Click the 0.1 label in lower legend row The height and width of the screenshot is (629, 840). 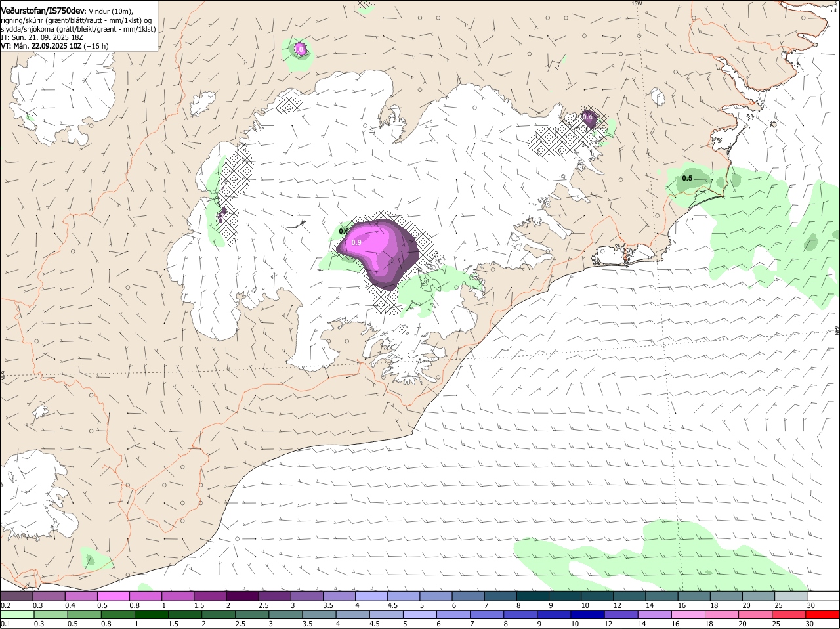[x=5, y=624]
